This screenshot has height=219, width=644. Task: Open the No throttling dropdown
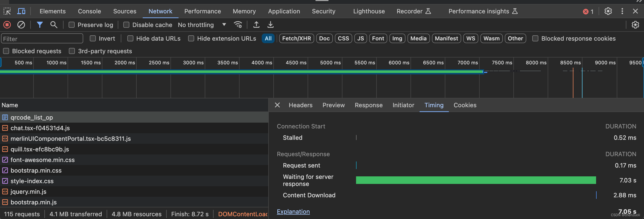pyautogui.click(x=202, y=25)
